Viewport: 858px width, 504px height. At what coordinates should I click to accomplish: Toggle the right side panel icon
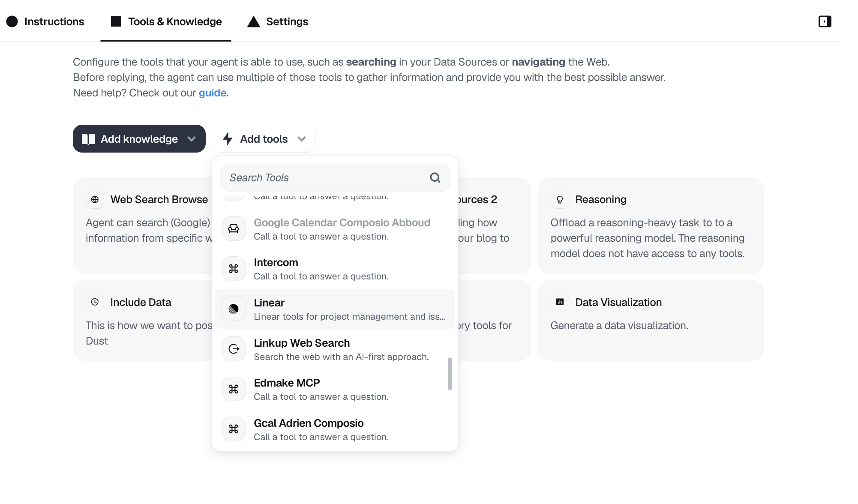(x=825, y=21)
